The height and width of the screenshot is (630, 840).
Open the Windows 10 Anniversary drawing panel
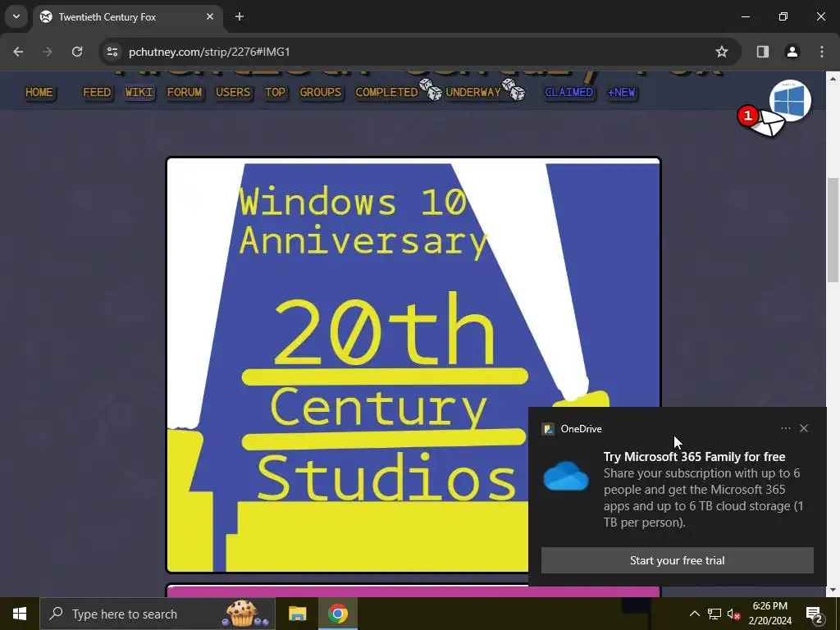tap(413, 365)
